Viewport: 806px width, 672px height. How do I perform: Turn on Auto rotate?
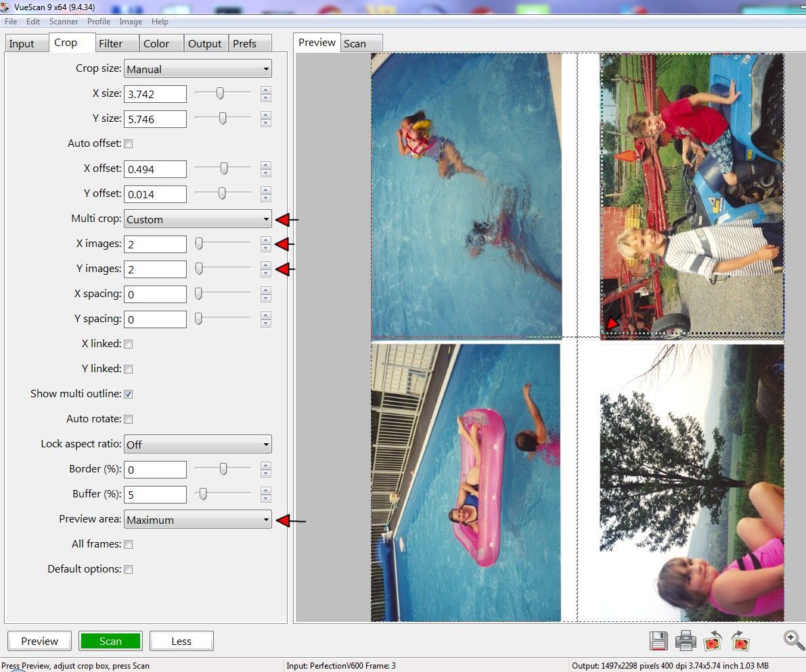point(128,418)
